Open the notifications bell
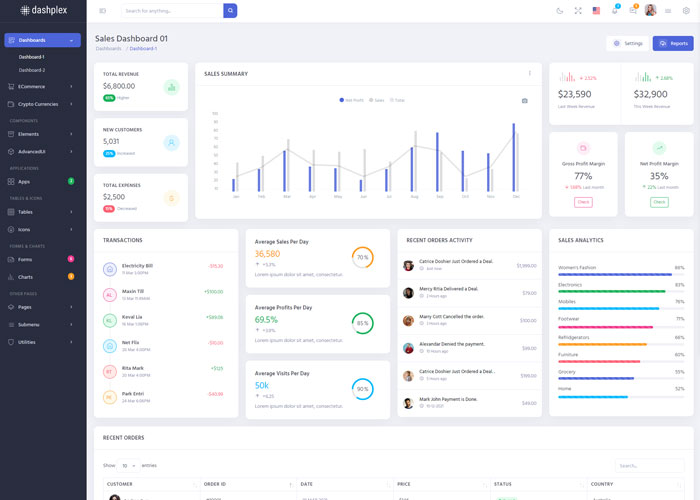The image size is (700, 500). [615, 11]
